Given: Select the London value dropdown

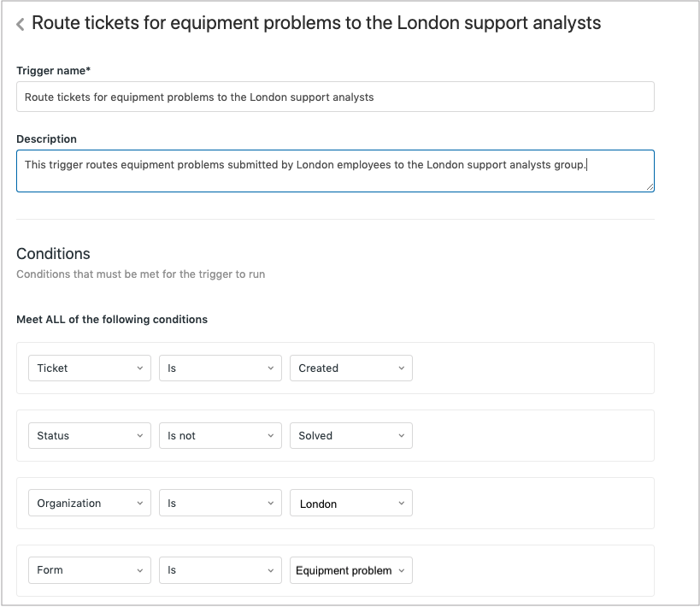Looking at the screenshot, I should point(350,504).
